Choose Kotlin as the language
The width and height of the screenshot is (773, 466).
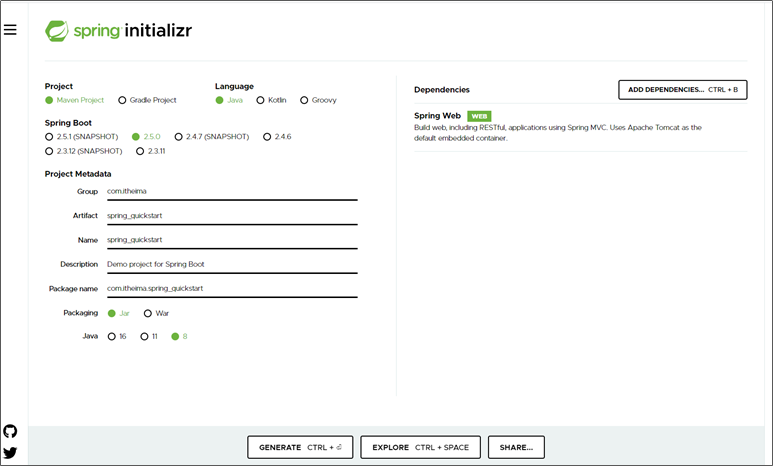(260, 100)
